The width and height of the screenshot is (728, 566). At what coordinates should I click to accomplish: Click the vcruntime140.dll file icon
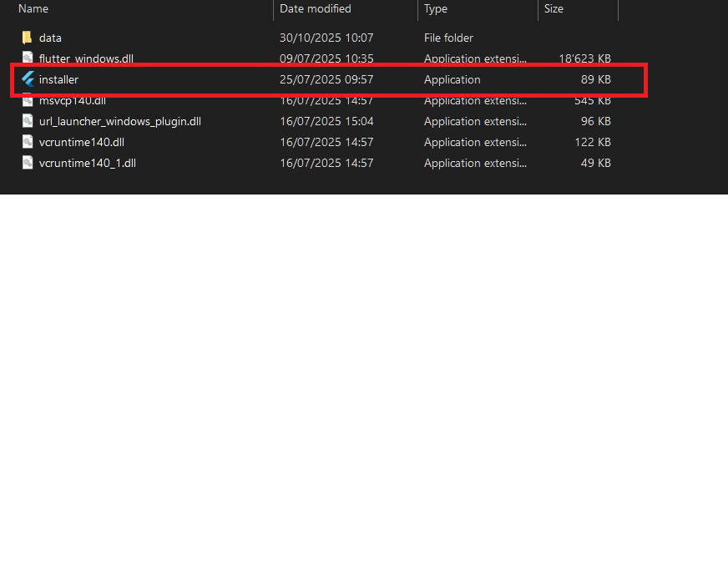point(28,142)
